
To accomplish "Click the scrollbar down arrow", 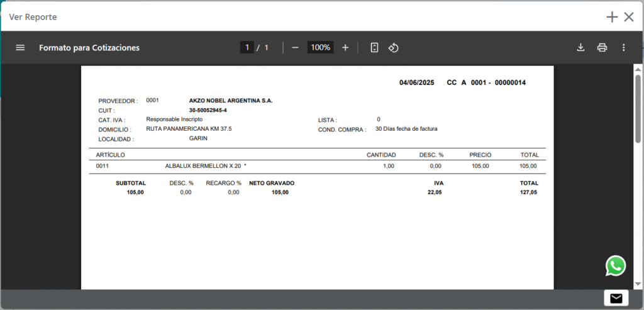I will click(x=638, y=284).
